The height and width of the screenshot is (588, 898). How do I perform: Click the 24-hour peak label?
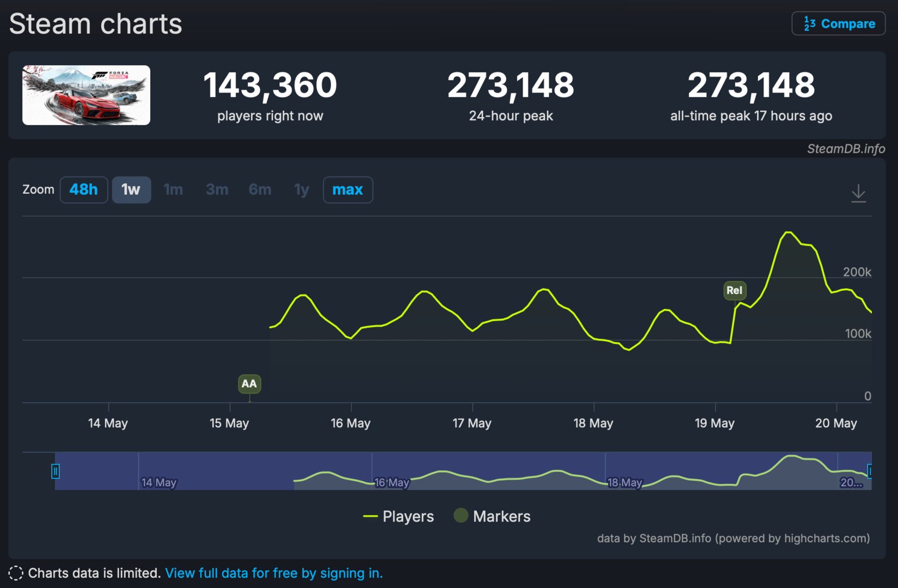[511, 115]
